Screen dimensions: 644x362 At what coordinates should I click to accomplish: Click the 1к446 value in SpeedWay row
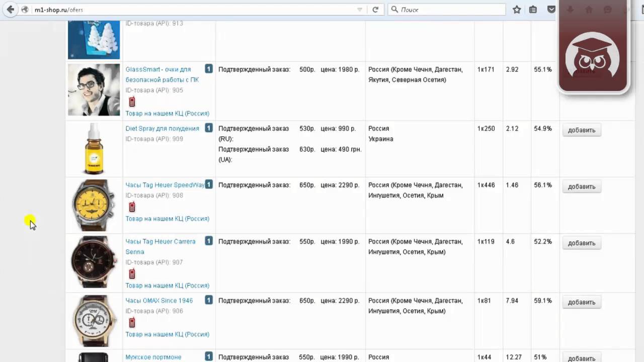(486, 185)
